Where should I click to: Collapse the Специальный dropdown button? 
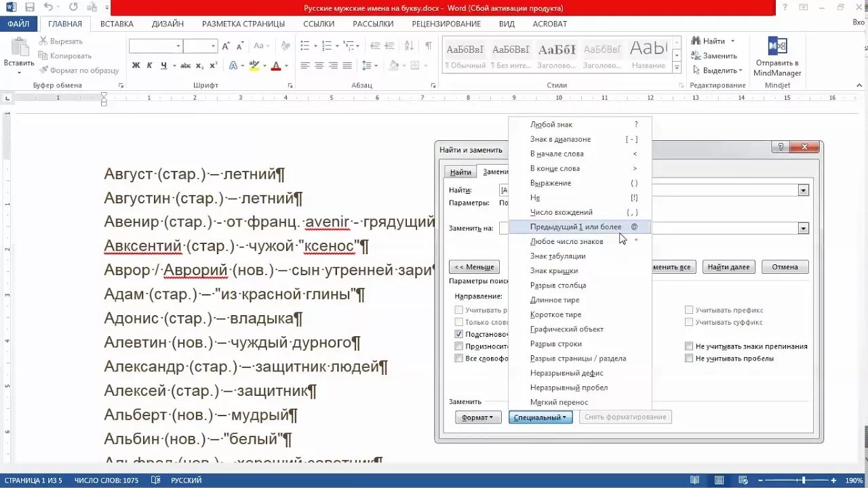coord(540,418)
